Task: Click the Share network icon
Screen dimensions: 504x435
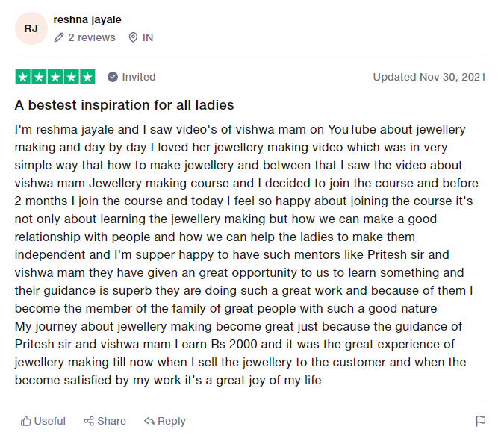Action: 89,421
